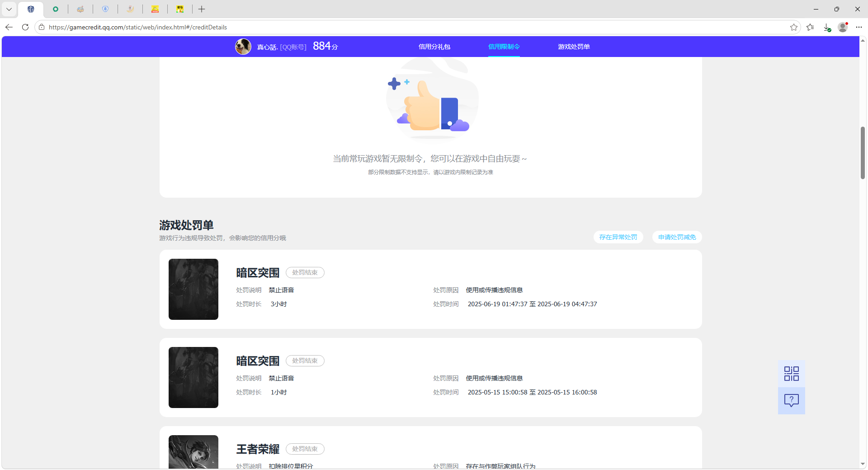Open the 暗区突围 thumbnail for the 3小时 penalty
Image resolution: width=868 pixels, height=470 pixels.
pos(193,289)
